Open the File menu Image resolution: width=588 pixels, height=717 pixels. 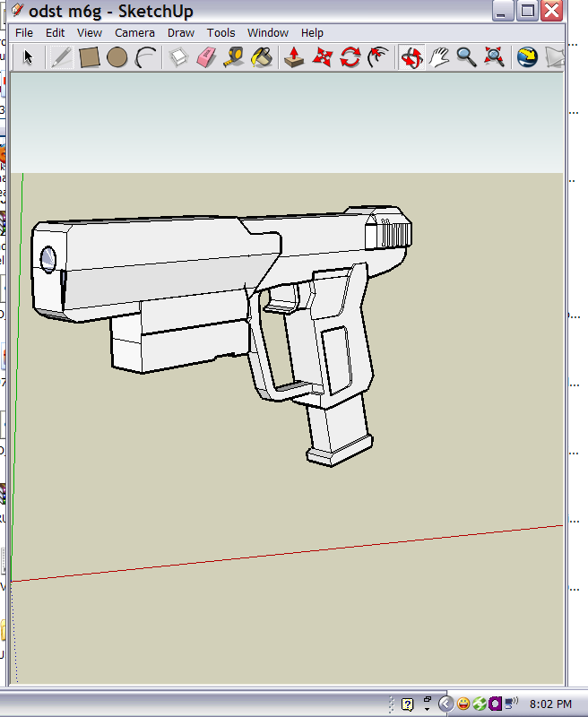(24, 33)
